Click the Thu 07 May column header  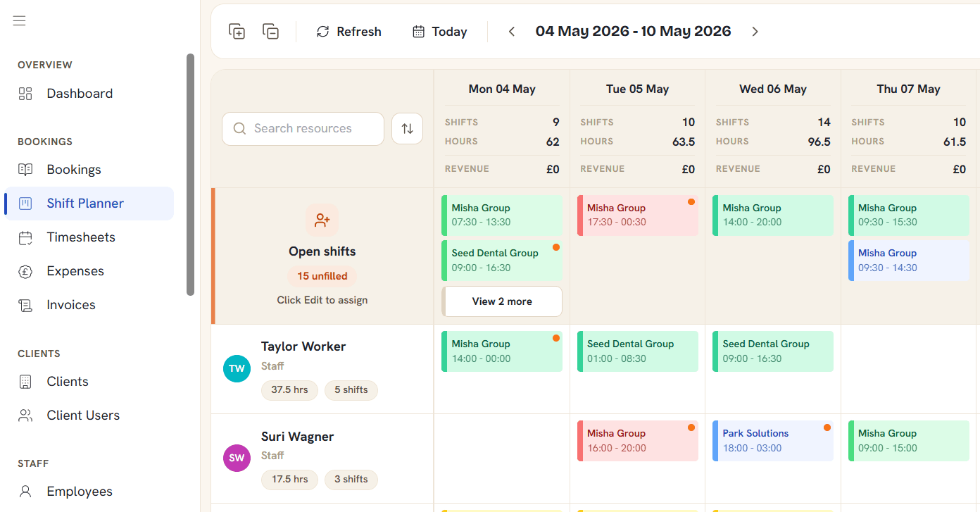pos(909,89)
